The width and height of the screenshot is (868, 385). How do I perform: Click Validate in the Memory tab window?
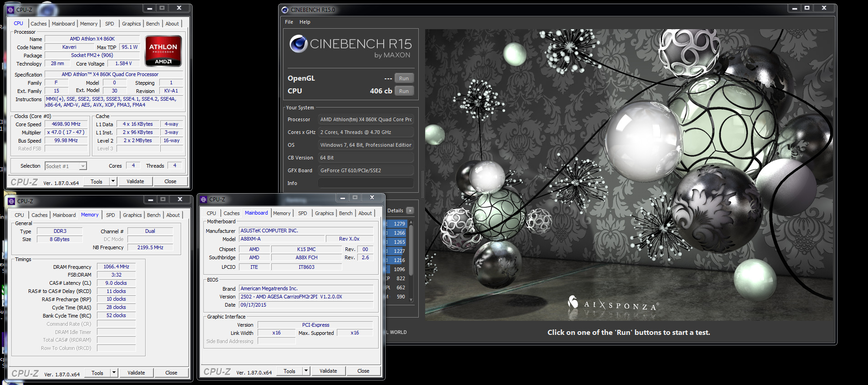136,373
